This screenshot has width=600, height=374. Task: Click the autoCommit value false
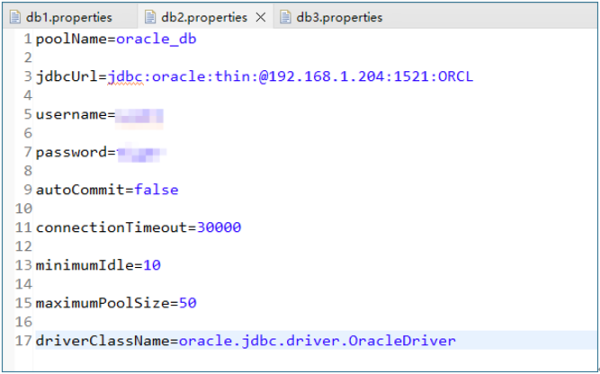[x=156, y=190]
